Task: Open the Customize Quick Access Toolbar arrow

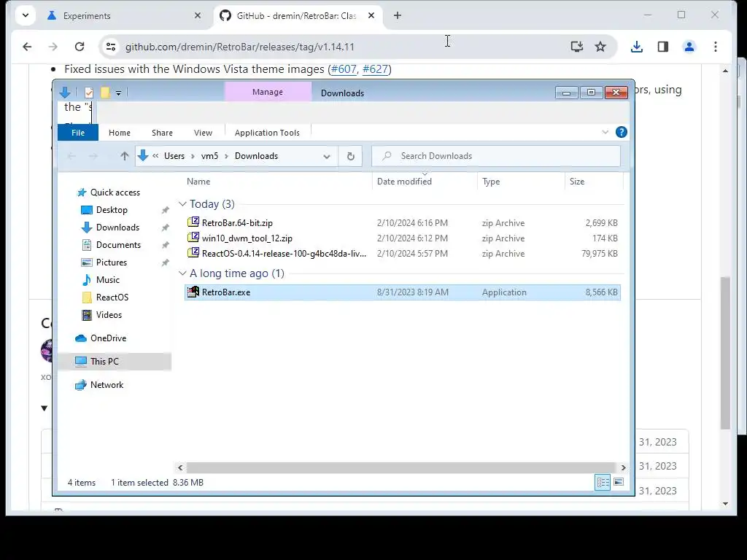Action: pos(118,93)
